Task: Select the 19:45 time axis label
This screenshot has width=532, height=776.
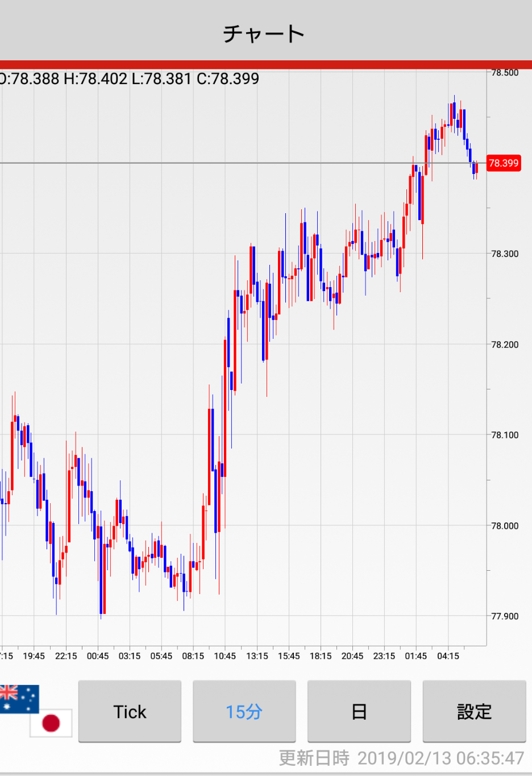Action: click(34, 656)
